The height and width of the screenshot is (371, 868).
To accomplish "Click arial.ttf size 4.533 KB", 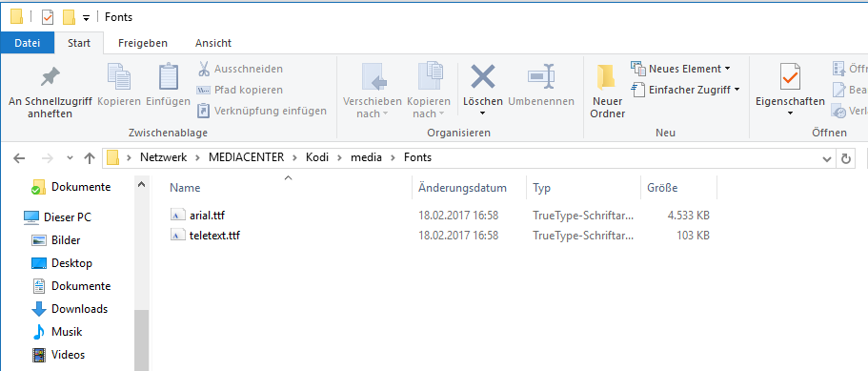I will click(x=688, y=215).
